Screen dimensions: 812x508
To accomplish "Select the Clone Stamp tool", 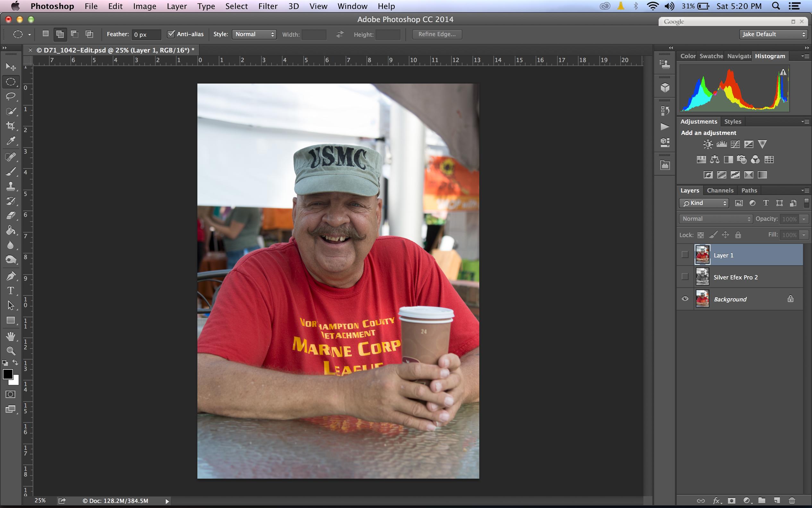I will 11,186.
